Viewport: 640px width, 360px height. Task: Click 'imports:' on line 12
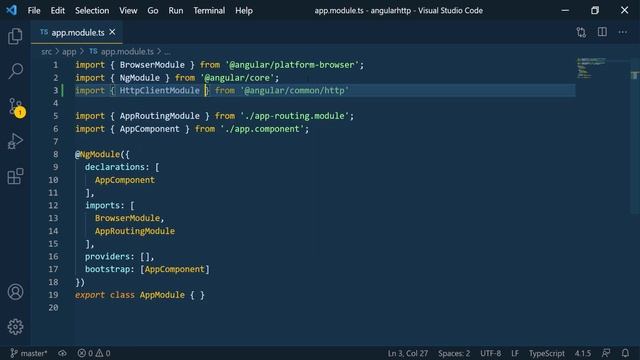[x=105, y=205]
